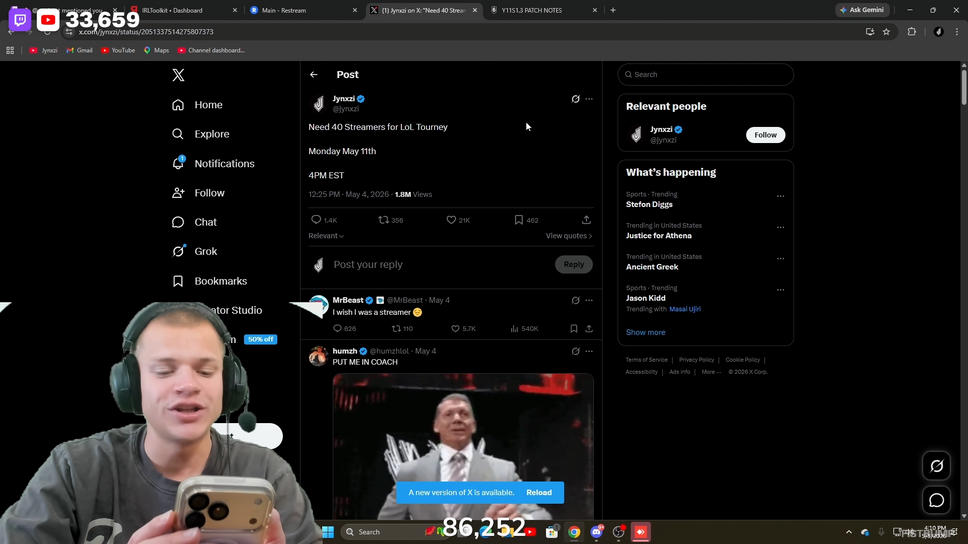Viewport: 968px width, 544px height.
Task: Expand the footer More menu
Action: (711, 372)
